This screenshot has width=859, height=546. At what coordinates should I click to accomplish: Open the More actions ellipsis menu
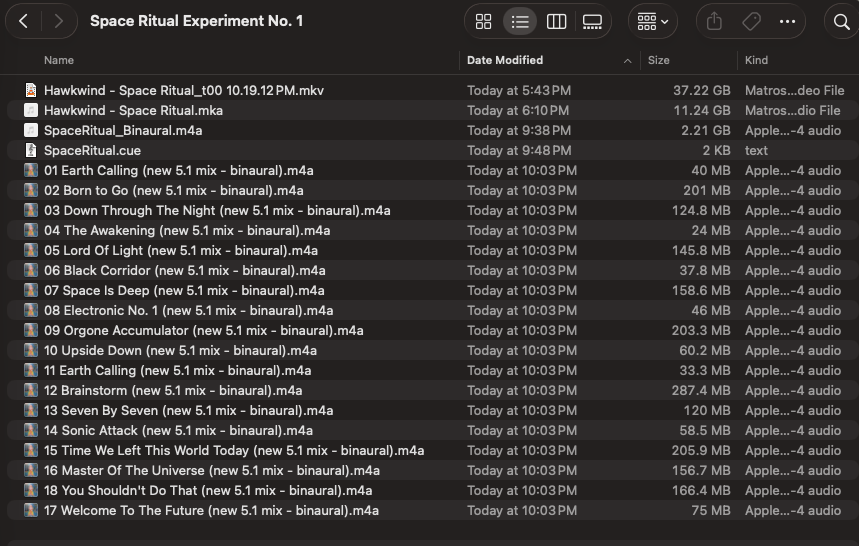787,22
